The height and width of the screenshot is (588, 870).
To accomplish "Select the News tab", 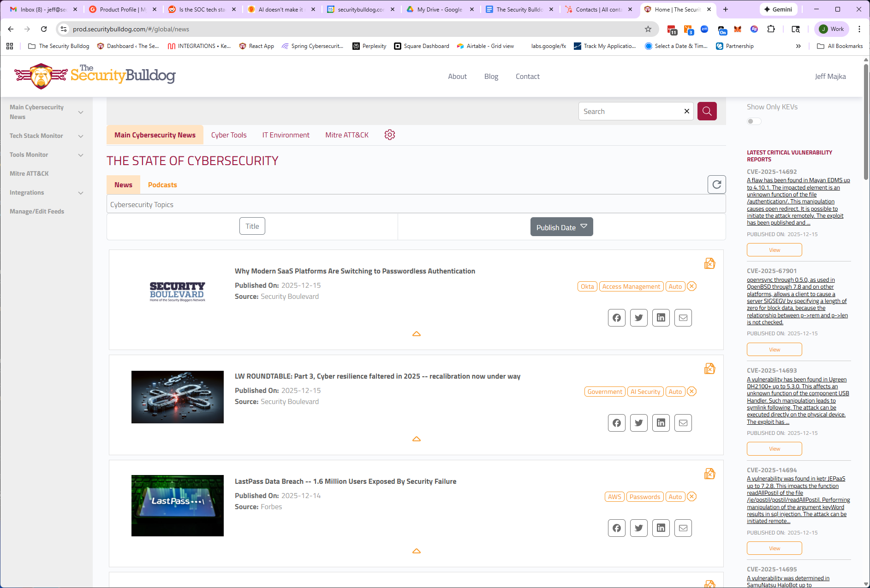I will tap(123, 184).
